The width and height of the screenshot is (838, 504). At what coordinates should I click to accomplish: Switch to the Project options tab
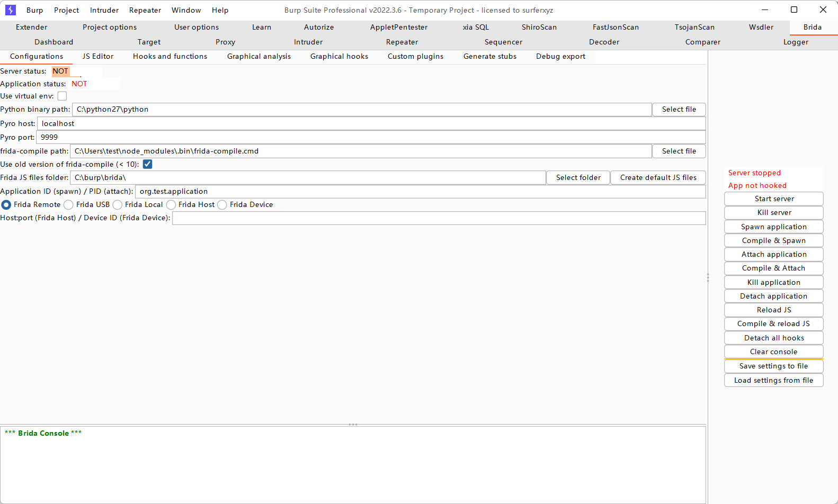pos(110,28)
